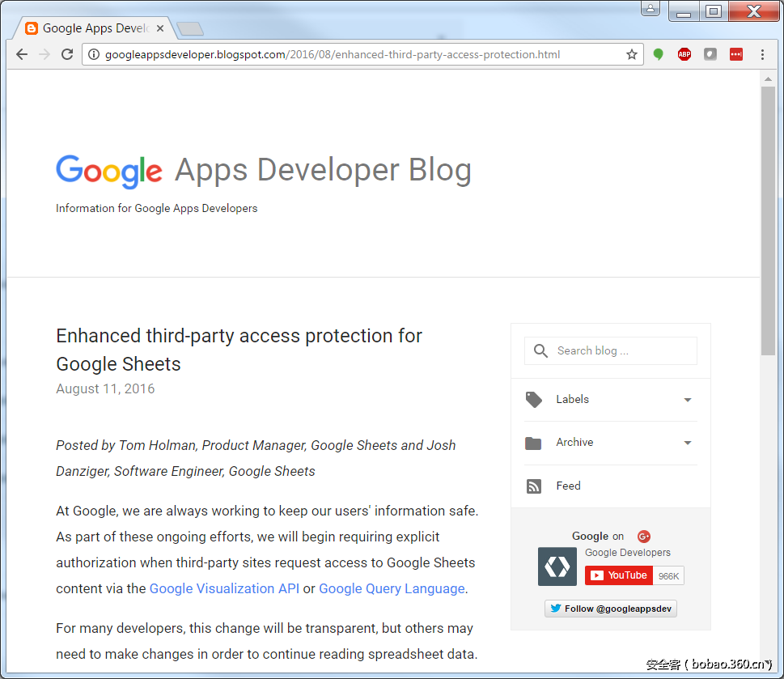Open the Google+ icon in sidebar
Screen dimensions: 784x679
(x=644, y=536)
